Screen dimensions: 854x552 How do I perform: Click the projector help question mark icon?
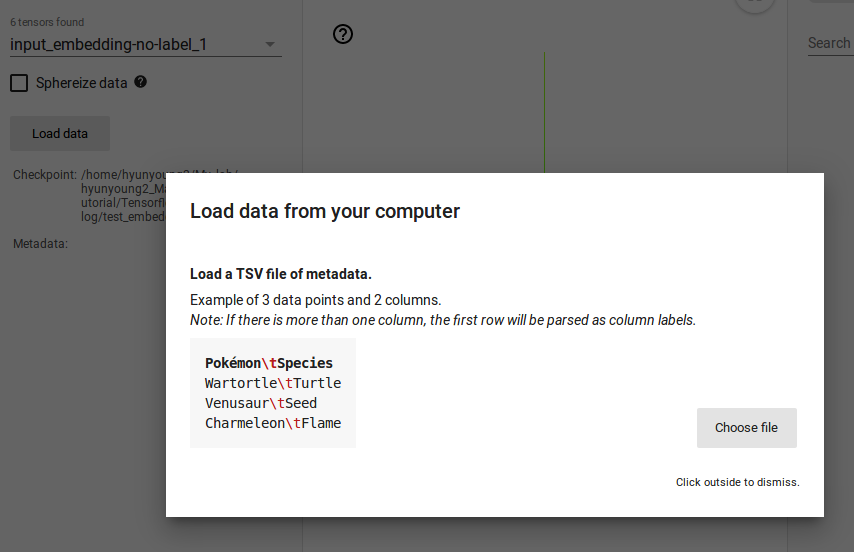click(x=343, y=34)
